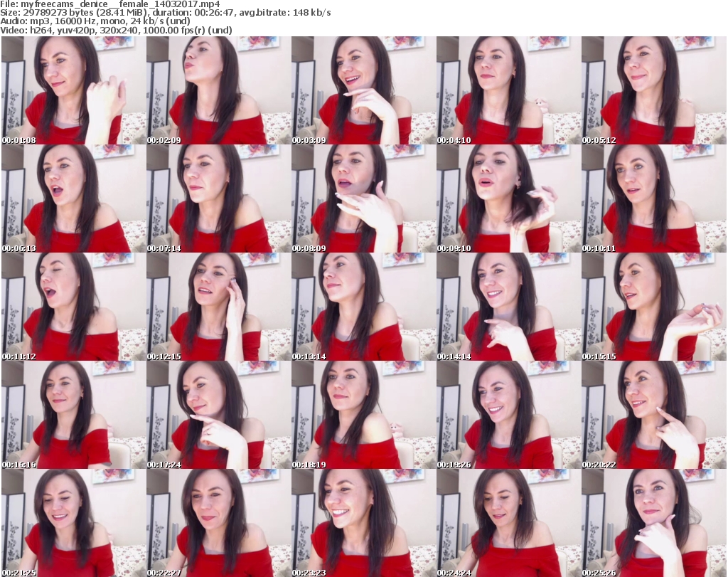Viewport: 728px width, 577px height.
Task: Open the thumbnail stamped 00:06:13
Action: pyautogui.click(x=73, y=198)
